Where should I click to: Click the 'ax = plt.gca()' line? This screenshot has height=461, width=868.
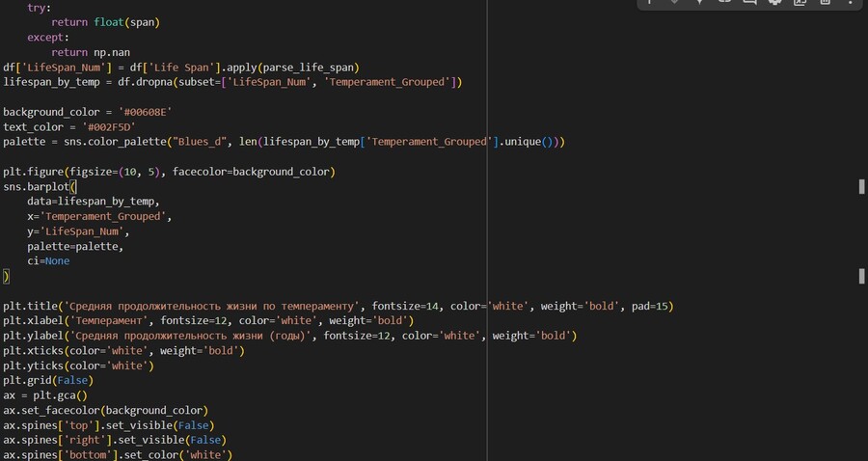coord(45,395)
